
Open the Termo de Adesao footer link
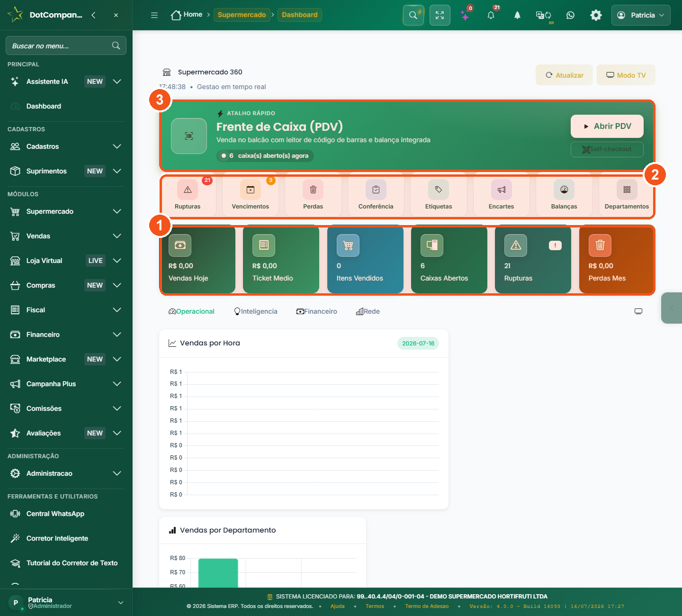coord(427,606)
